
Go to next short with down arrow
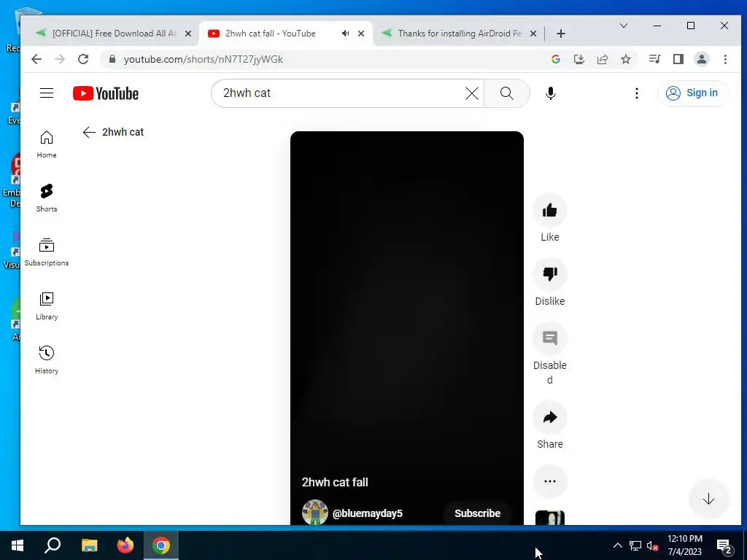708,499
